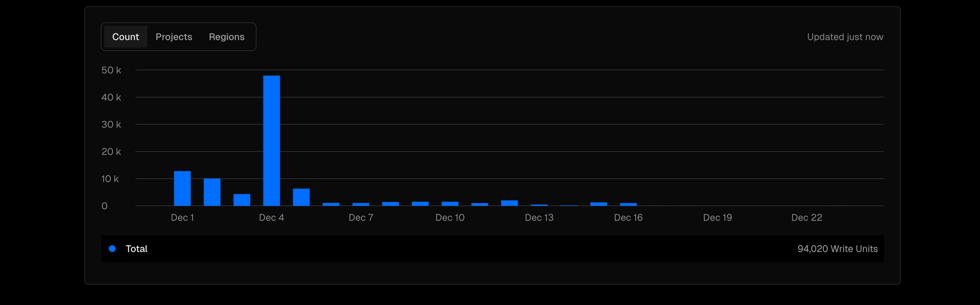Click the Dec 5 bar
Screen dimensions: 980x305
(301, 197)
